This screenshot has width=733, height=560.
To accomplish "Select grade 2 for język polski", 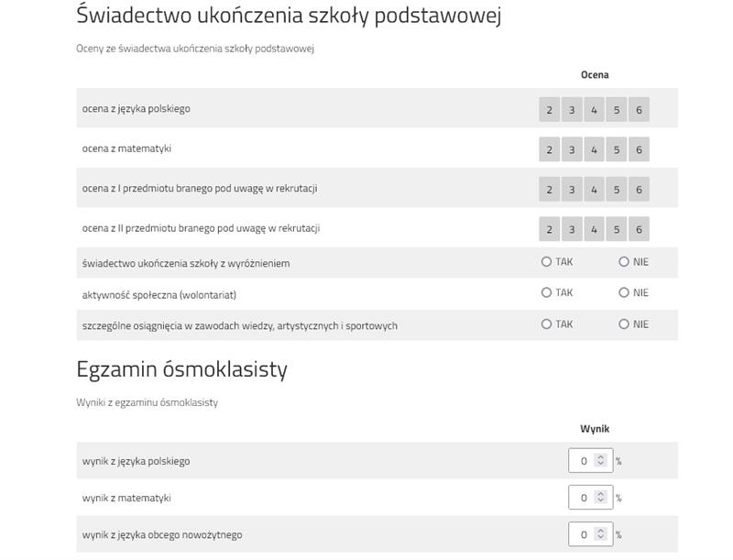I will pos(550,110).
